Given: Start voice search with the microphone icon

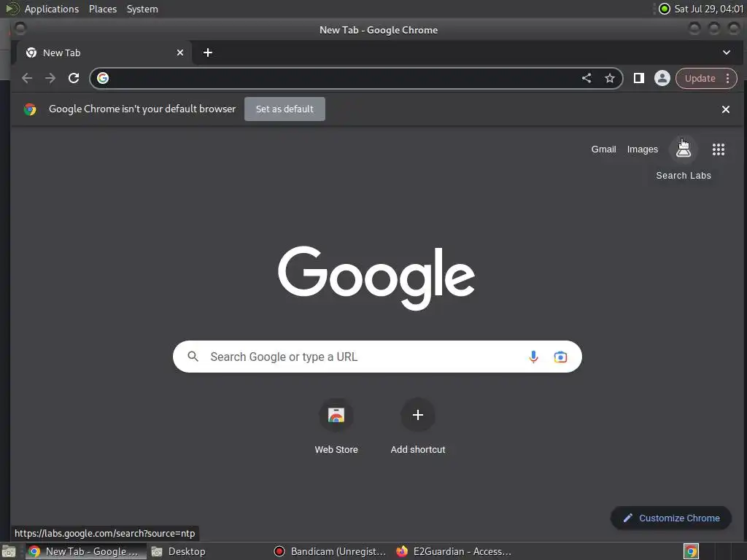Looking at the screenshot, I should 533,357.
